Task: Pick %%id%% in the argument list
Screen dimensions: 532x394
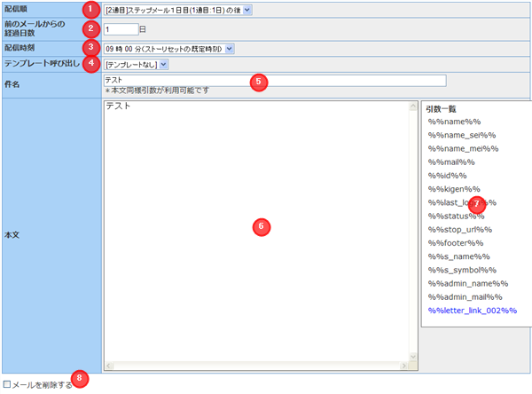Action: [x=446, y=176]
